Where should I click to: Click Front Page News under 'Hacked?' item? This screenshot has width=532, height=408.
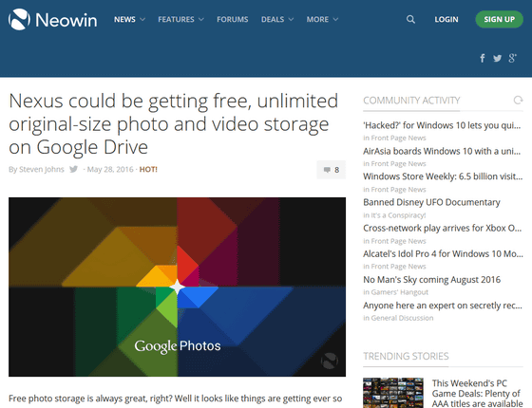click(x=398, y=138)
